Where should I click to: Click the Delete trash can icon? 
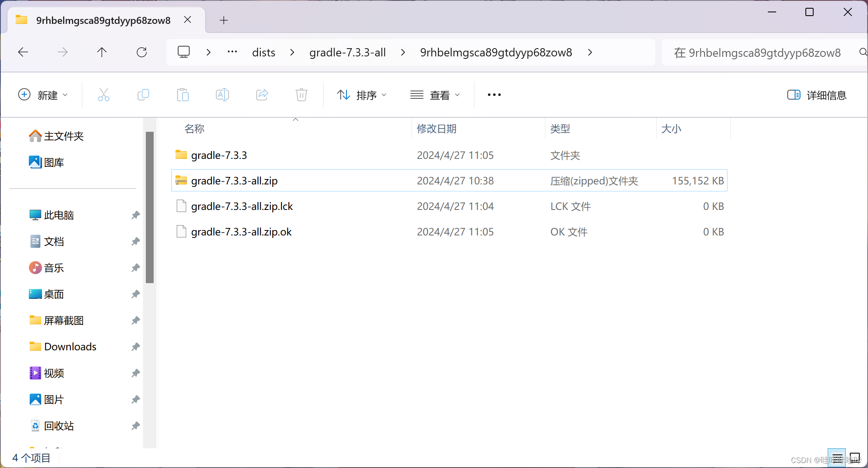coord(301,95)
